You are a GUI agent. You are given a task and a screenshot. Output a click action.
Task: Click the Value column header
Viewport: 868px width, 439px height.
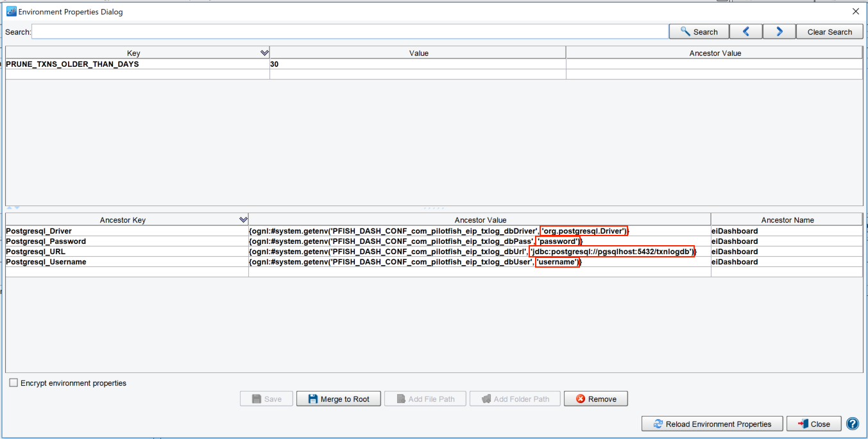tap(418, 53)
